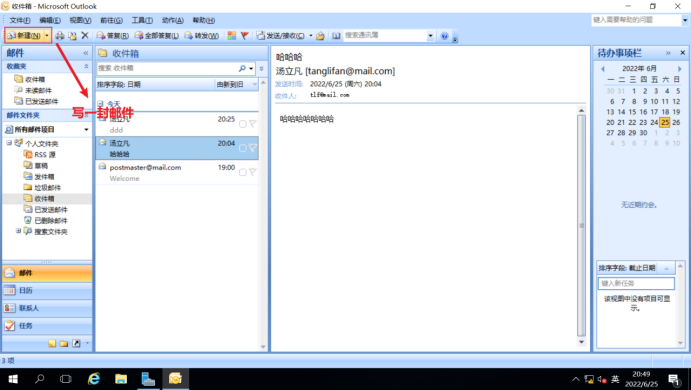Toggle category box on the 20:25 message
This screenshot has width=691, height=390.
coord(242,124)
